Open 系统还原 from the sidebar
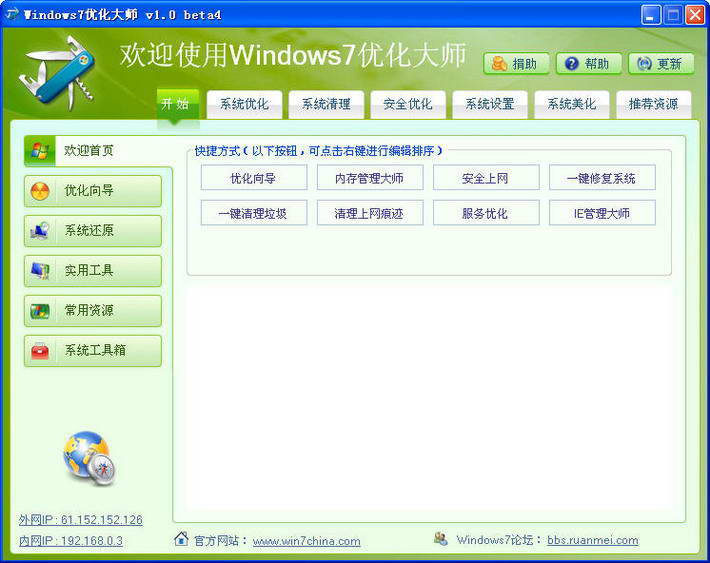 point(93,231)
